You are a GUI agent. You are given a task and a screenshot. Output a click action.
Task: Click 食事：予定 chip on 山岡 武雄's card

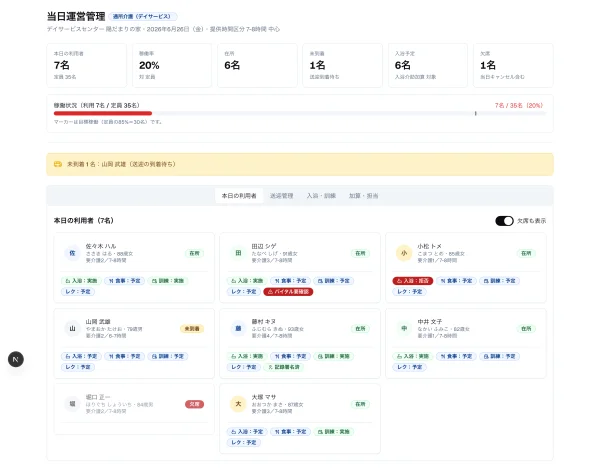(124, 356)
